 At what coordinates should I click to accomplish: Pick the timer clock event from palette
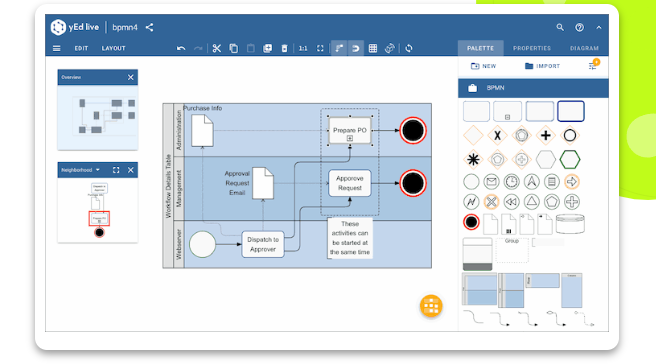[x=511, y=182]
